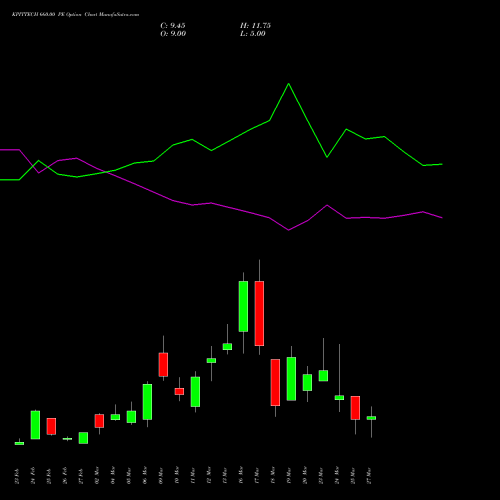500x500 pixels.
Task: Click the '10 Mar' date label
Action: pos(177,476)
